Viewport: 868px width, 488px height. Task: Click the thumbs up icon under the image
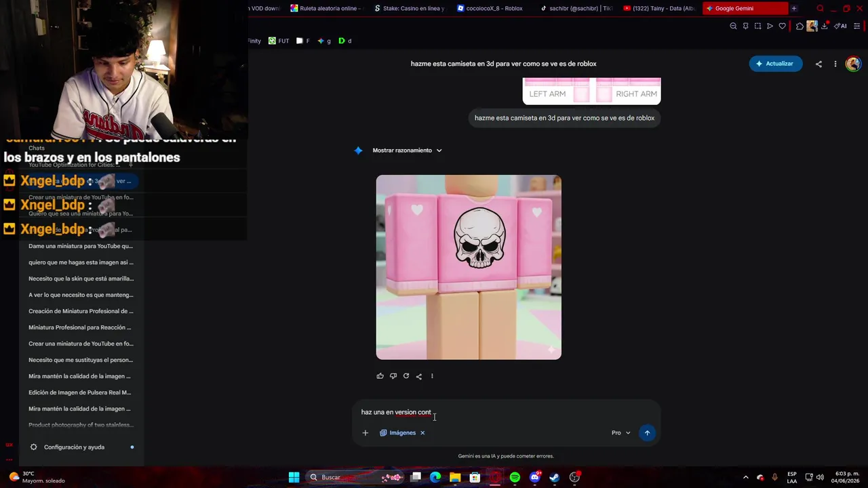(380, 376)
